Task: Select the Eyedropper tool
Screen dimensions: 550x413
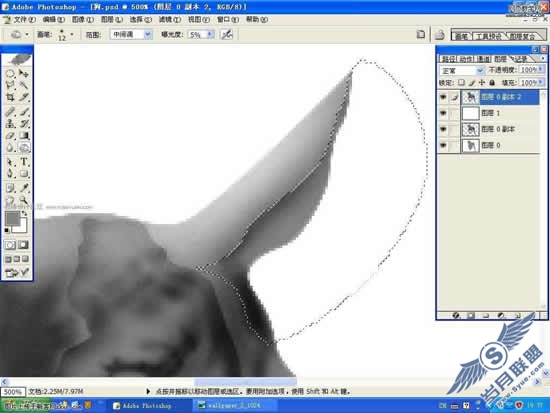Action: tap(24, 188)
